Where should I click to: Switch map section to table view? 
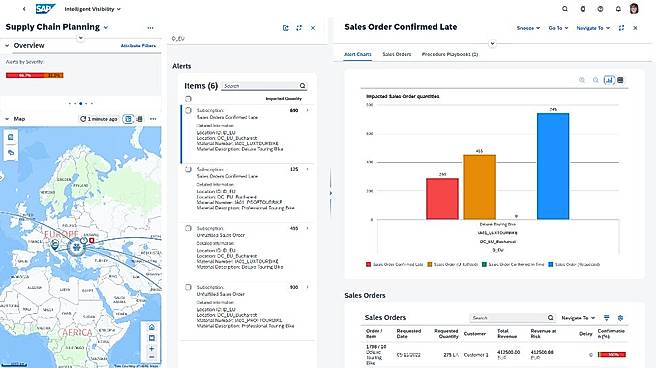tap(140, 119)
